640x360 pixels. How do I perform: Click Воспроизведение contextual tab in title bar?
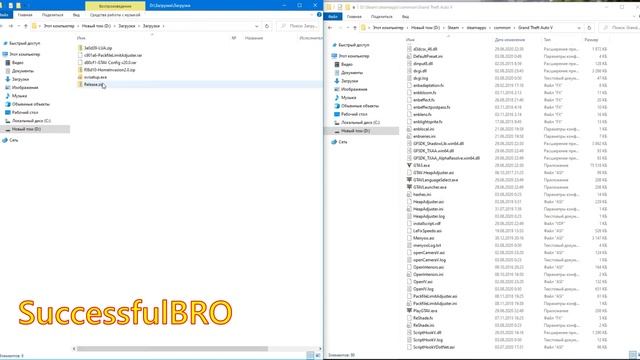point(115,6)
